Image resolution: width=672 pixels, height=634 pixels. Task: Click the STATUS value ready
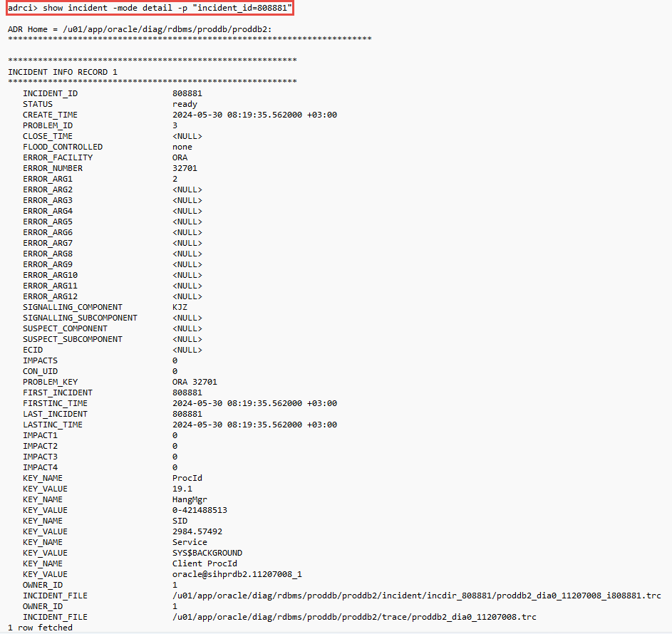pyautogui.click(x=185, y=104)
